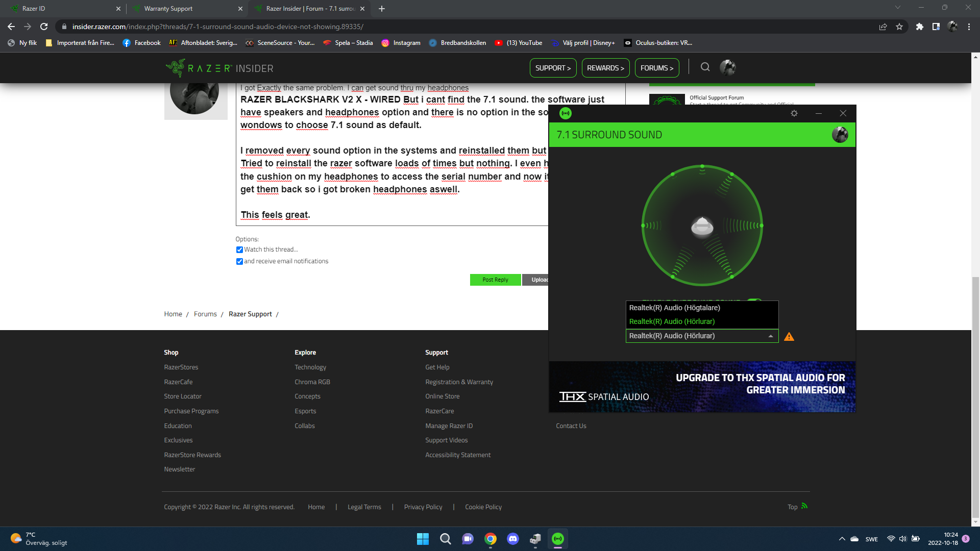Select Realtek(R) Audio (Högtalare) option
The width and height of the screenshot is (980, 551).
click(x=702, y=308)
